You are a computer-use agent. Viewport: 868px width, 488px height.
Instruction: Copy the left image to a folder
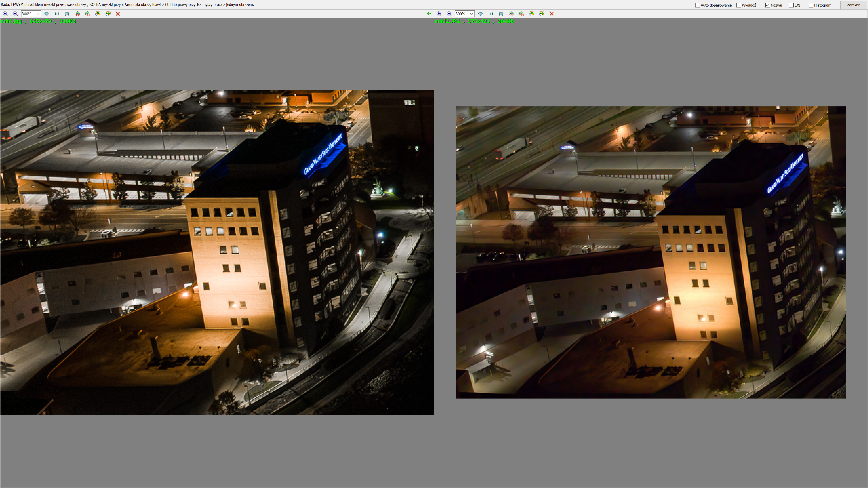(98, 14)
